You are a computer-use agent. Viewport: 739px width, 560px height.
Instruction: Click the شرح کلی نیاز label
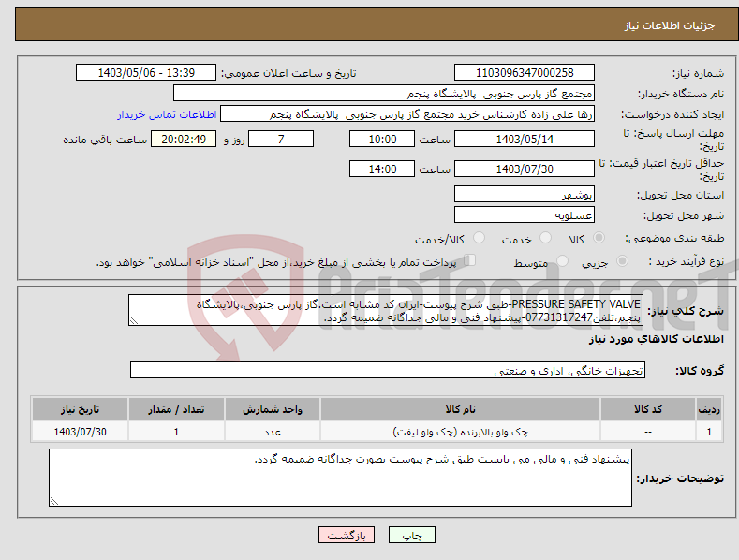click(686, 311)
